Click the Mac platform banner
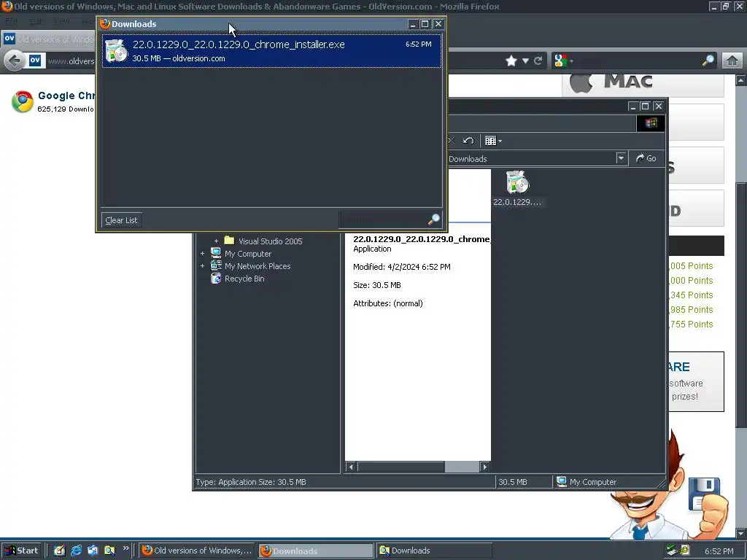Image resolution: width=747 pixels, height=560 pixels. 643,85
